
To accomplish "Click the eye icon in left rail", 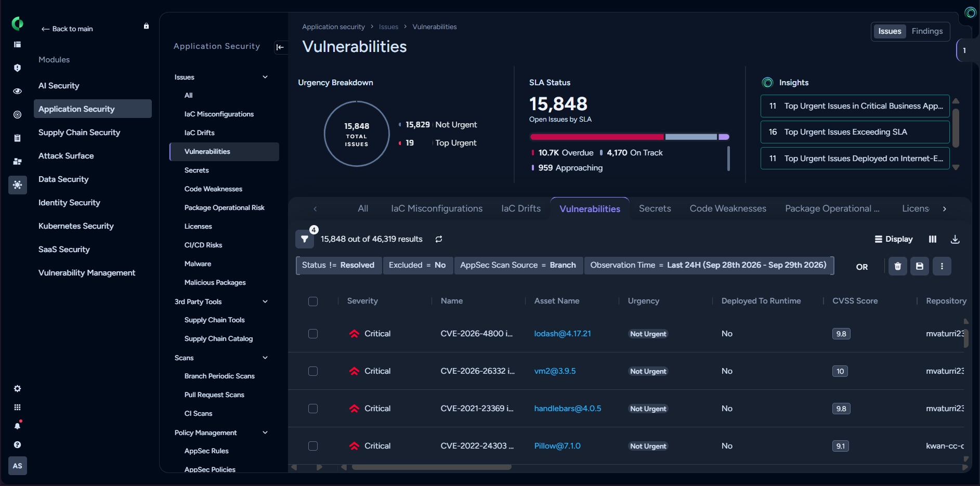I will point(17,91).
